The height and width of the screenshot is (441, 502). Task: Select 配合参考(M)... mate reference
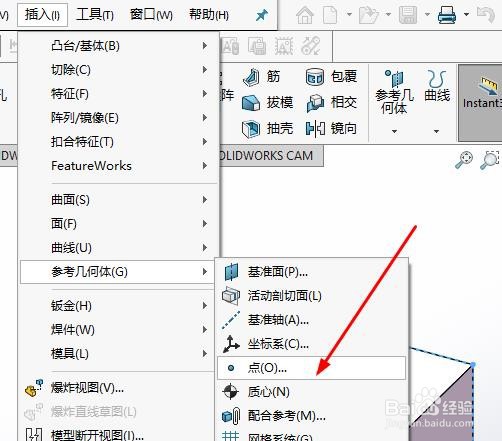(311, 416)
